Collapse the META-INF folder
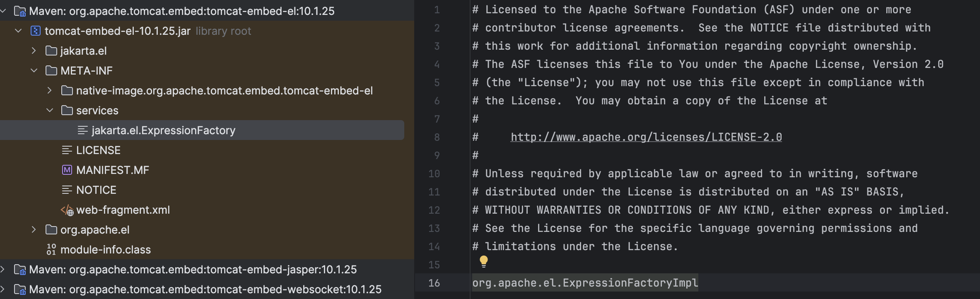The width and height of the screenshot is (980, 299). [x=34, y=71]
